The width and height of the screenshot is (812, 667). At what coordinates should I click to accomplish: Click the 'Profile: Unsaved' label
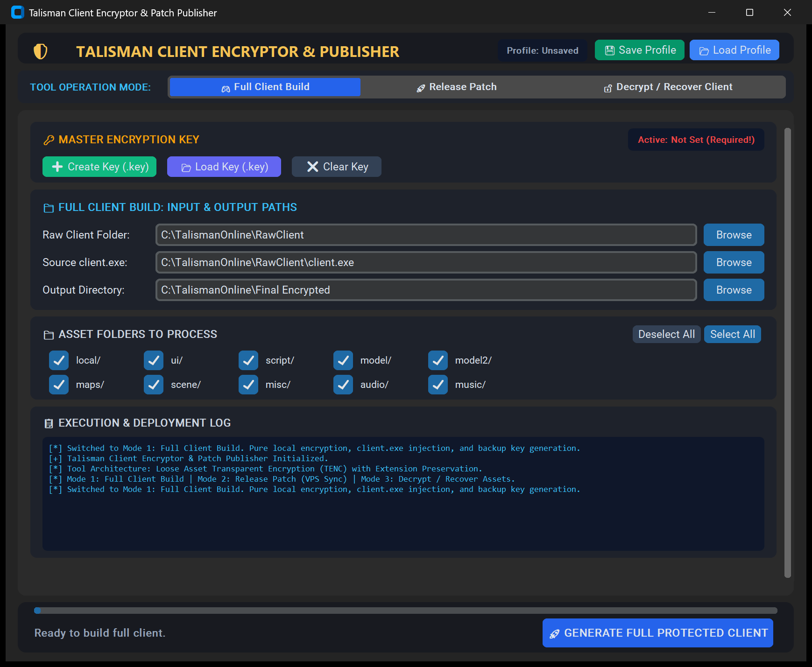(543, 50)
